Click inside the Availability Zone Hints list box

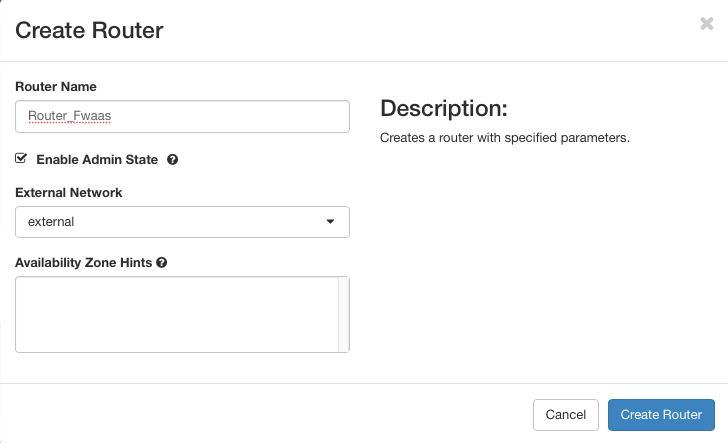click(176, 314)
